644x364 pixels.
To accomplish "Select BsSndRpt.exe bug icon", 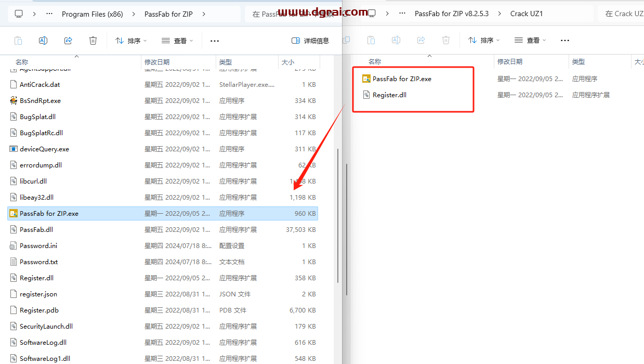I will 14,100.
